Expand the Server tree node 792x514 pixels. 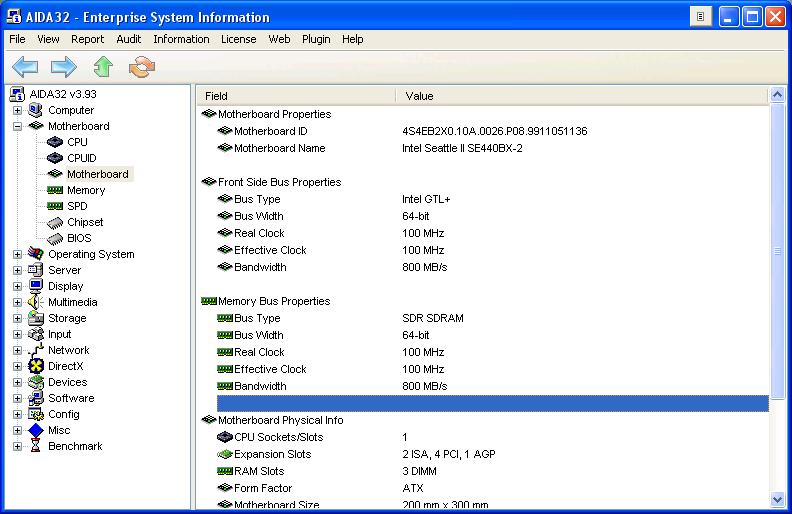pos(17,270)
